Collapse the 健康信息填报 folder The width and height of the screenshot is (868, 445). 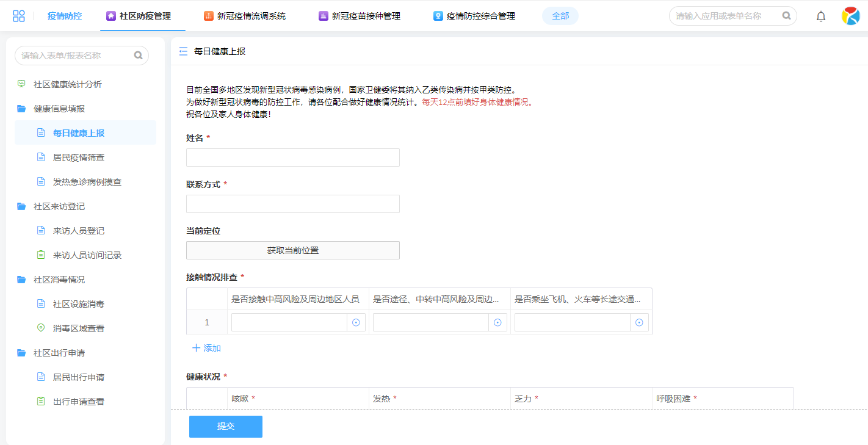click(59, 109)
